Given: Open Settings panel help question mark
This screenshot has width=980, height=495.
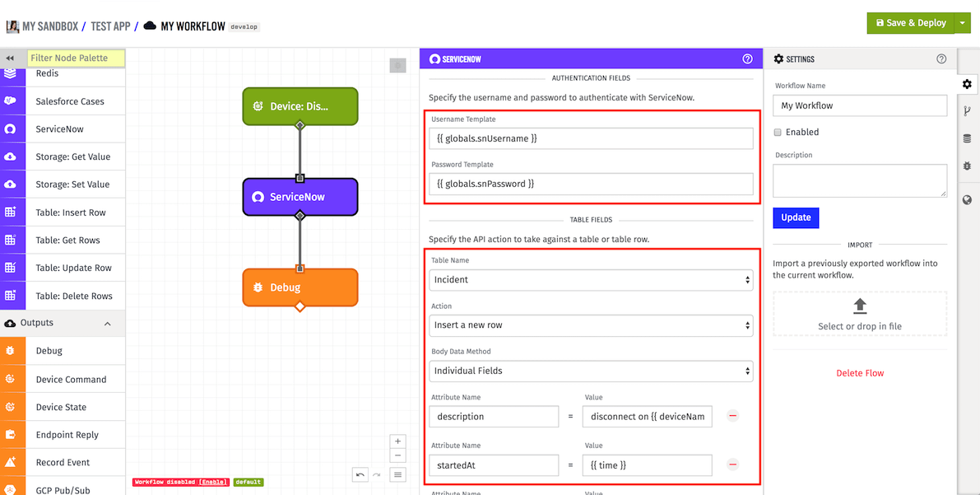Looking at the screenshot, I should [941, 58].
